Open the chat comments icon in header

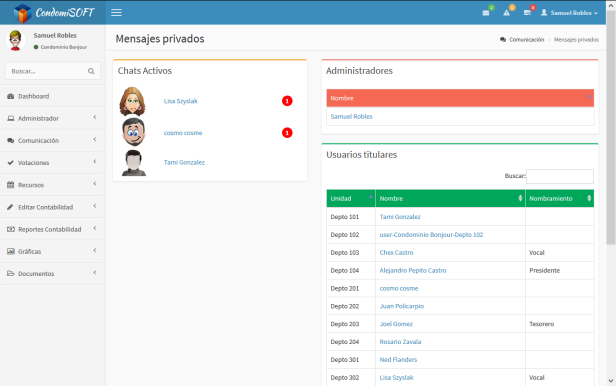[x=527, y=13]
